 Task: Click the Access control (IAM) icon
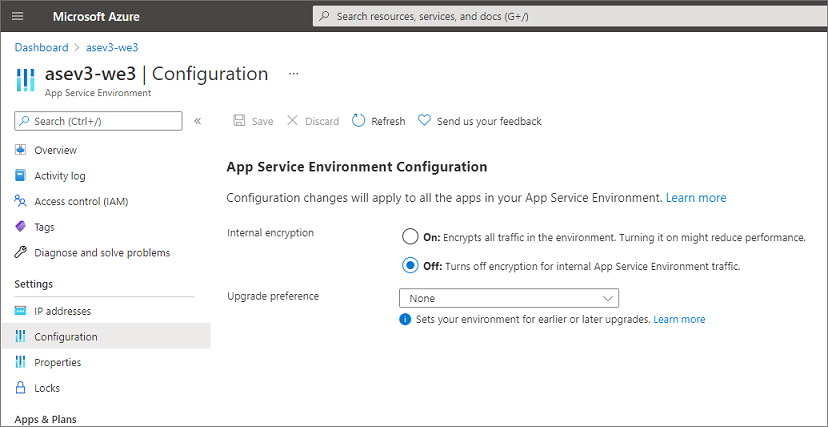tap(21, 201)
